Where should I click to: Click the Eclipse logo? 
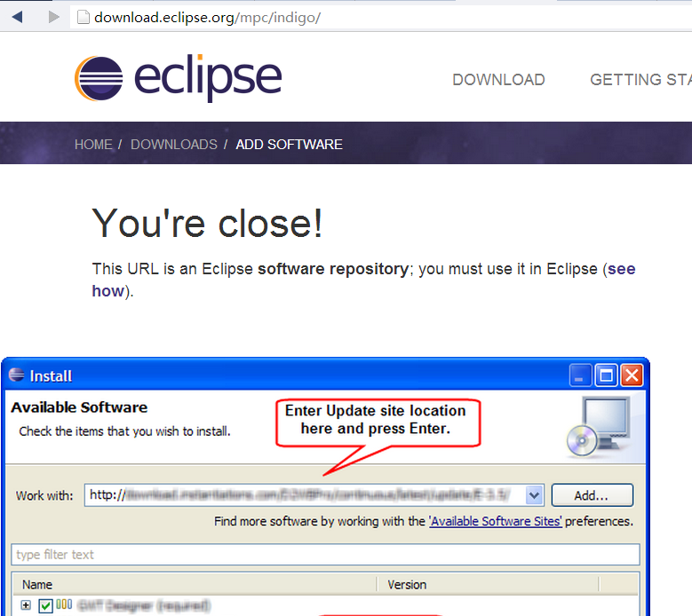coord(178,78)
